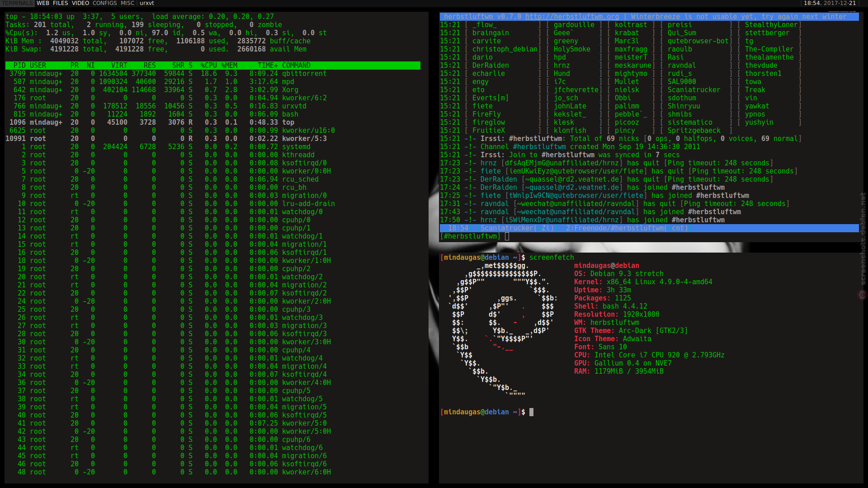This screenshot has width=868, height=488.
Task: Click the PID column header in top
Action: (x=19, y=66)
